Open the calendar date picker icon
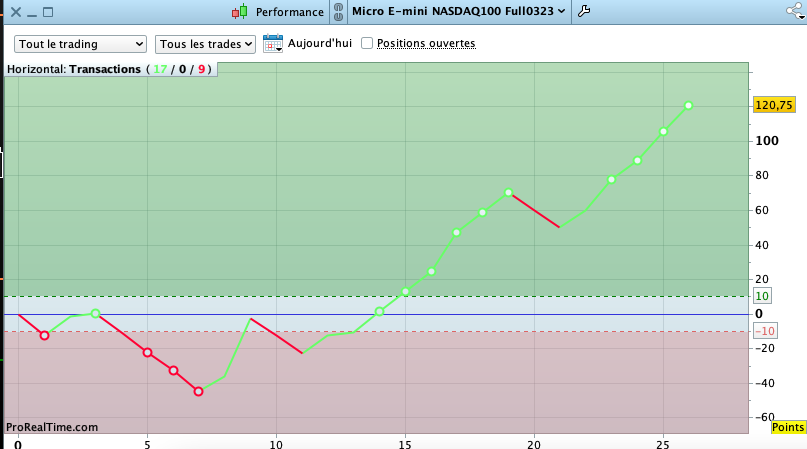Viewport: 807px width, 449px height. 273,43
